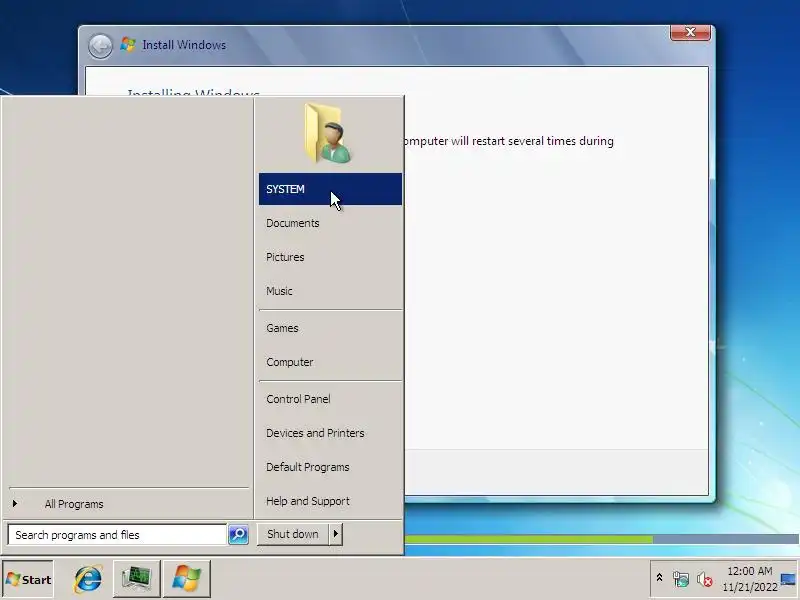
Task: Open Default Programs
Action: point(330,467)
